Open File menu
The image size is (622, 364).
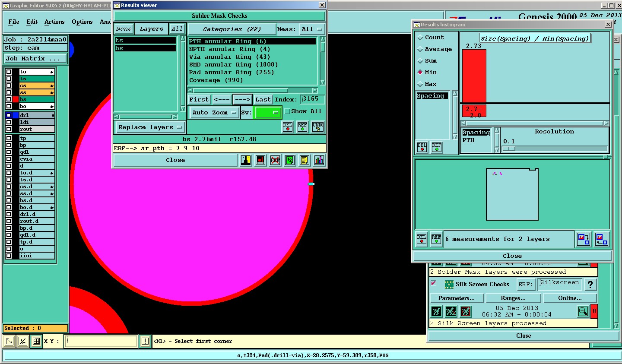coord(14,22)
